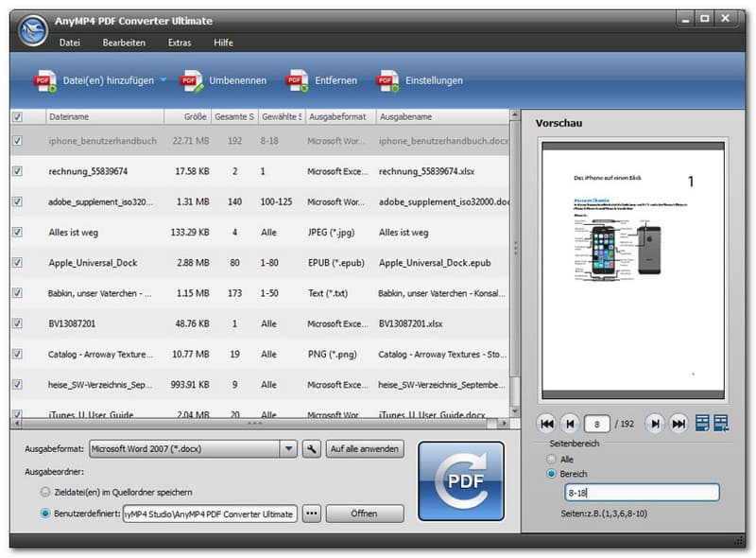Open the Datei menu
Image resolution: width=756 pixels, height=558 pixels.
[69, 43]
